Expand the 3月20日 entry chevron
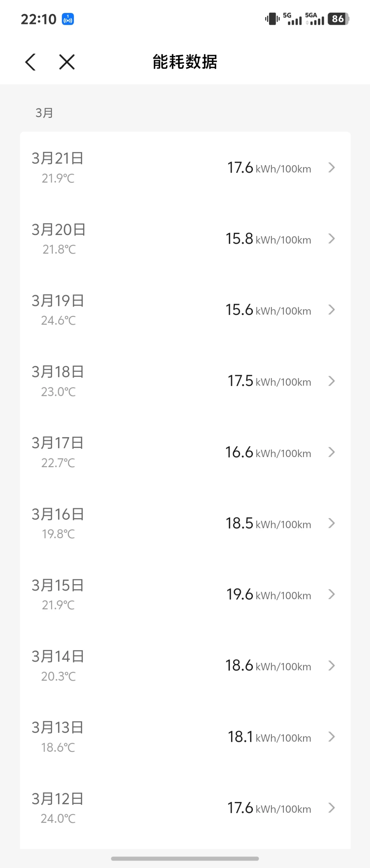 331,239
